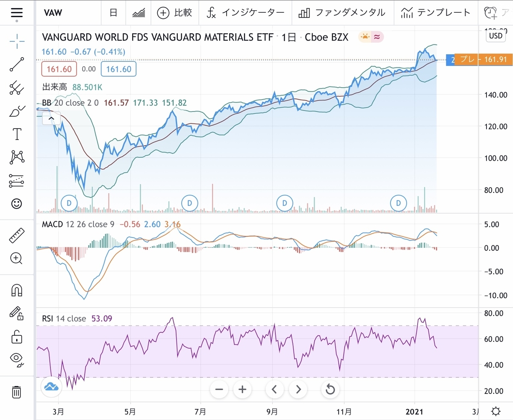Toggle lock all drawing tools
The height and width of the screenshot is (420, 513).
click(x=17, y=337)
